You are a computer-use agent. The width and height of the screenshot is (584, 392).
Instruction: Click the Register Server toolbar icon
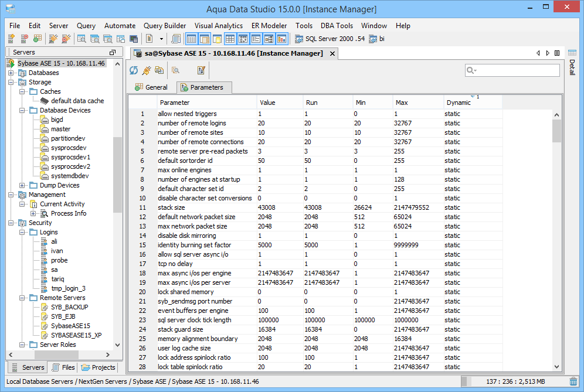coord(11,39)
